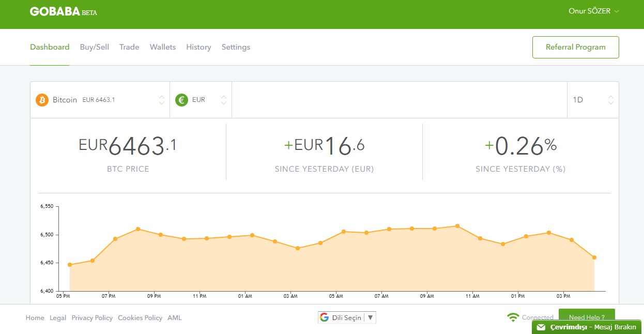This screenshot has height=334, width=644.
Task: Open the Cookies Policy footer link
Action: [x=140, y=318]
